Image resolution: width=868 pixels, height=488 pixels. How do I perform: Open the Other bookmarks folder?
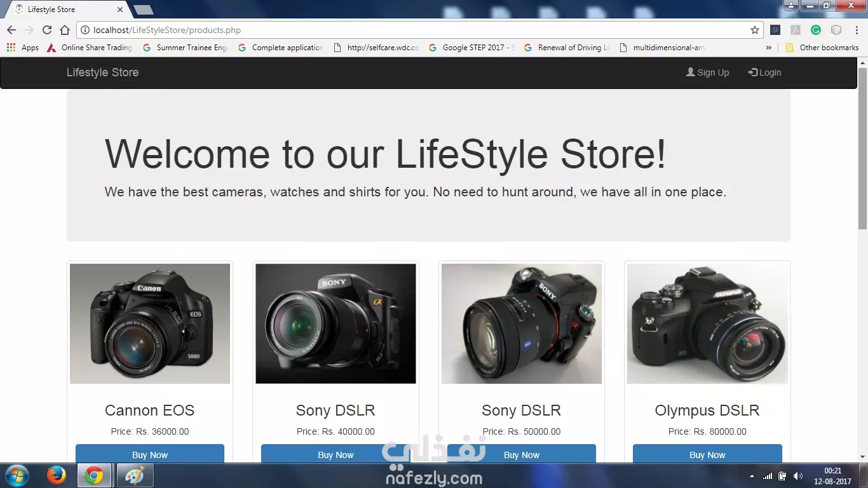(x=822, y=48)
